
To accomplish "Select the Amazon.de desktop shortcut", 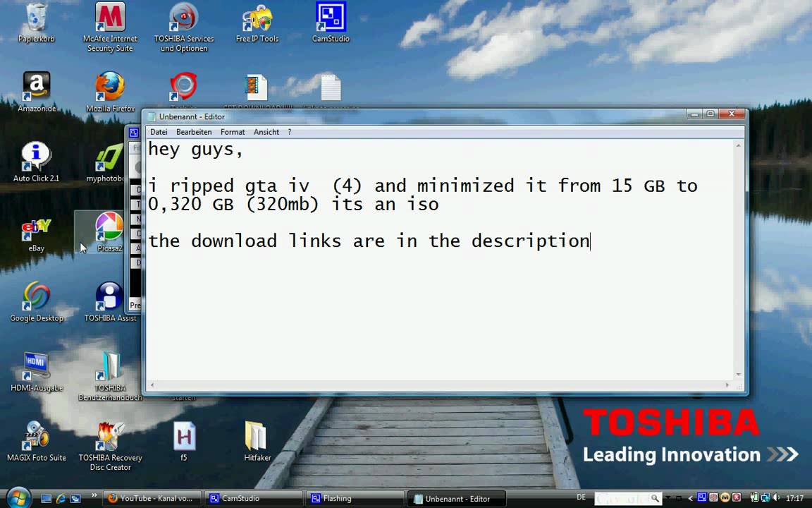I will (x=36, y=92).
